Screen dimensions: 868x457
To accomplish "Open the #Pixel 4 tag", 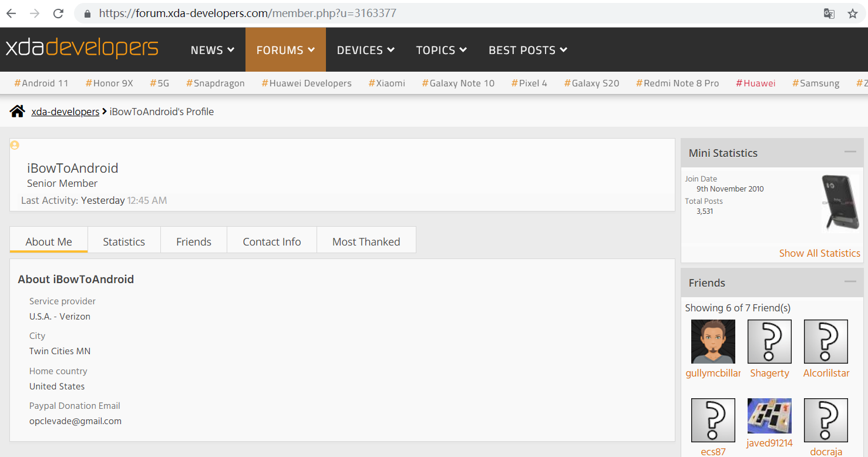I will [529, 83].
